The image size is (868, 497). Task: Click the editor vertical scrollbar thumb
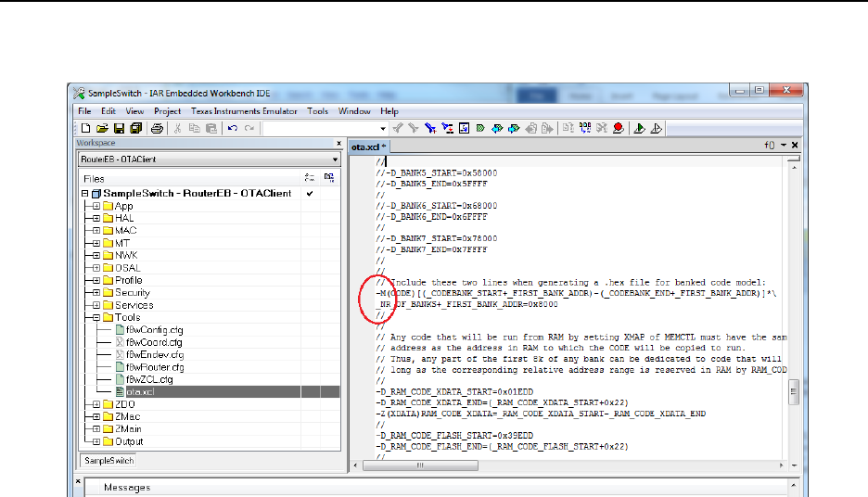pos(793,392)
